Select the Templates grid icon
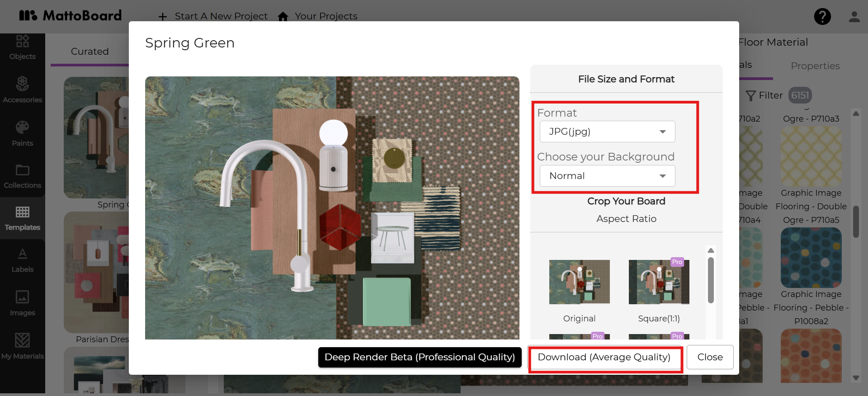 point(22,212)
